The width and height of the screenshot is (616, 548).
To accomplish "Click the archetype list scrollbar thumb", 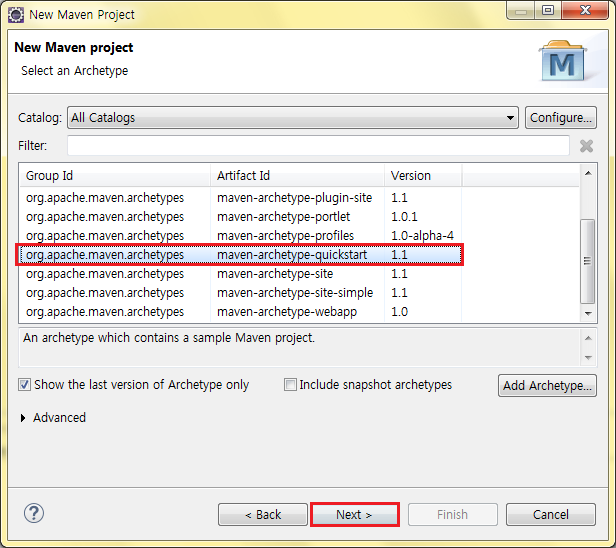I will pyautogui.click(x=588, y=261).
